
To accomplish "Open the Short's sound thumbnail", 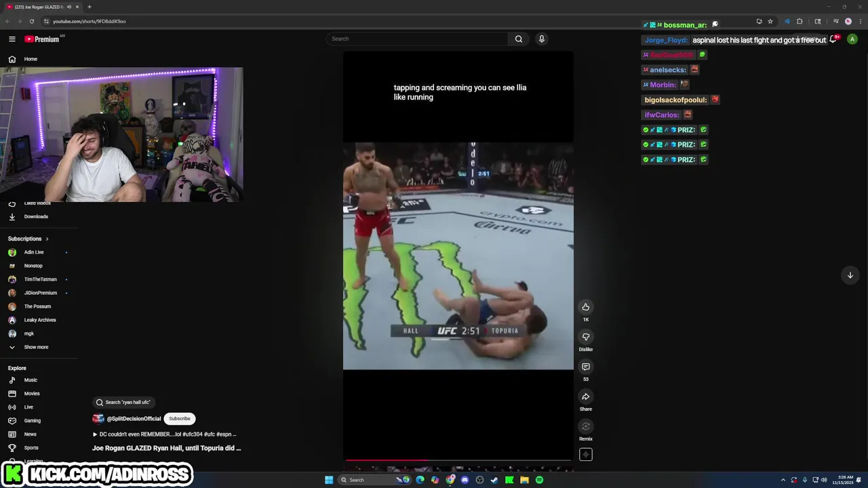I will pyautogui.click(x=586, y=455).
